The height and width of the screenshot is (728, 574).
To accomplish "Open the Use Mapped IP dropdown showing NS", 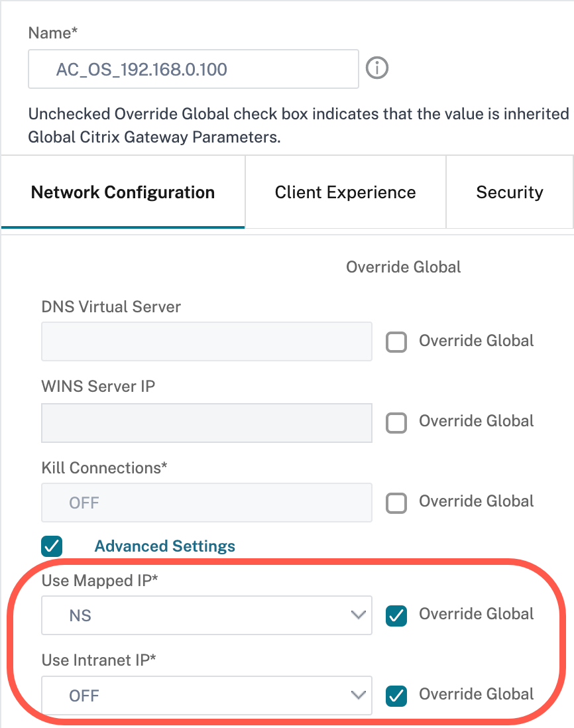I will (206, 615).
